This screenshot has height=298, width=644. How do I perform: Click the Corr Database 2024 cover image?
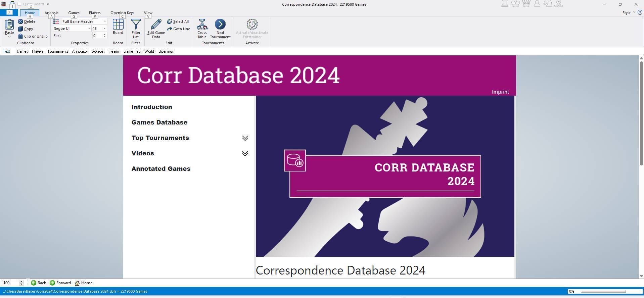(385, 176)
